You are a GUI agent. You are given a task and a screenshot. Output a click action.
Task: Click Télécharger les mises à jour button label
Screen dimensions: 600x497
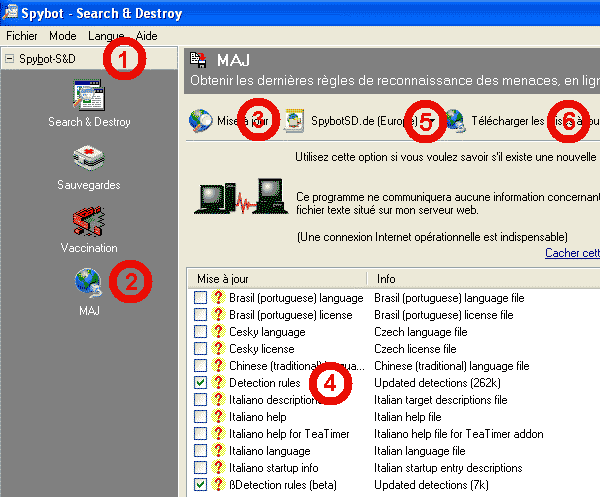[535, 121]
